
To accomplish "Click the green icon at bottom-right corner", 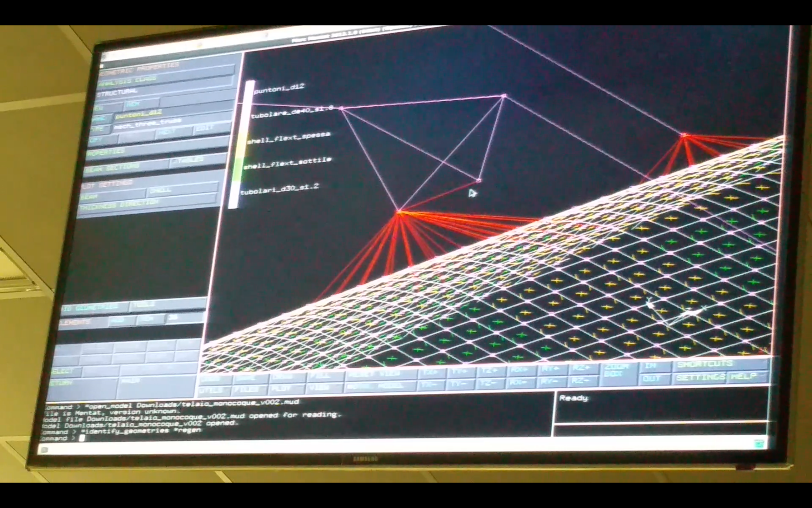I will (x=759, y=444).
